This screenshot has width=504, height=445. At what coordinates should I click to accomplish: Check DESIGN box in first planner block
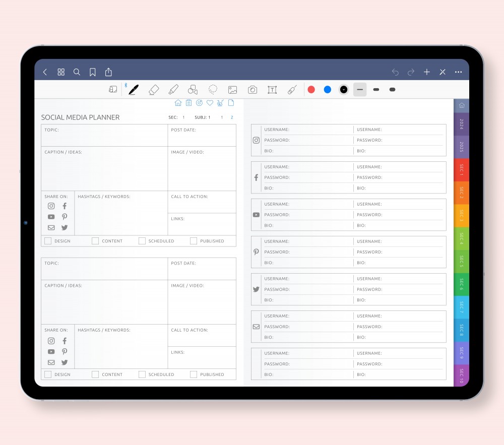(48, 241)
